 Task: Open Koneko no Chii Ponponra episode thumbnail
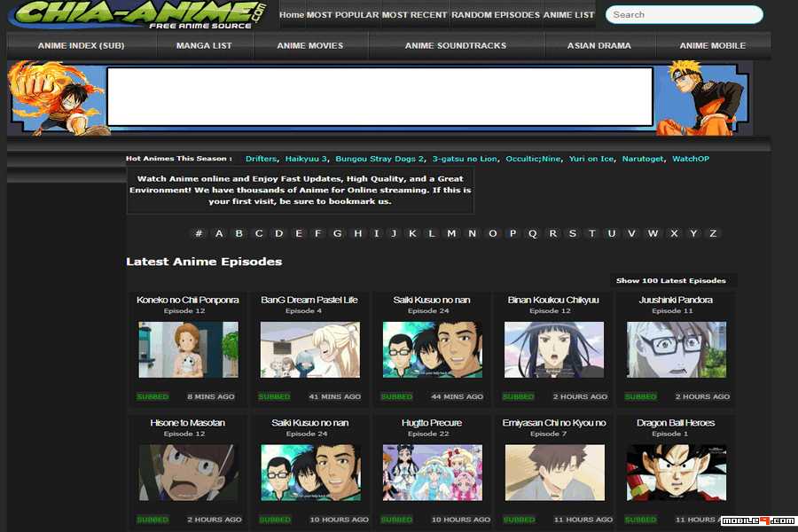tap(188, 349)
